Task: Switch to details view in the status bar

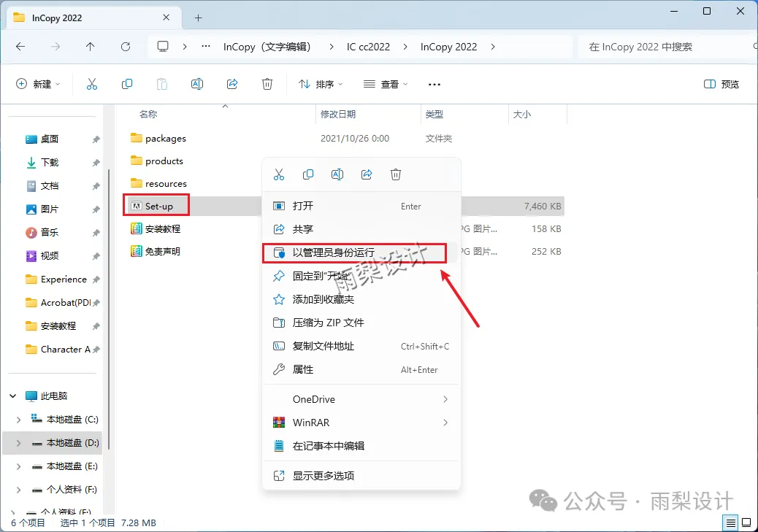Action: pos(731,523)
